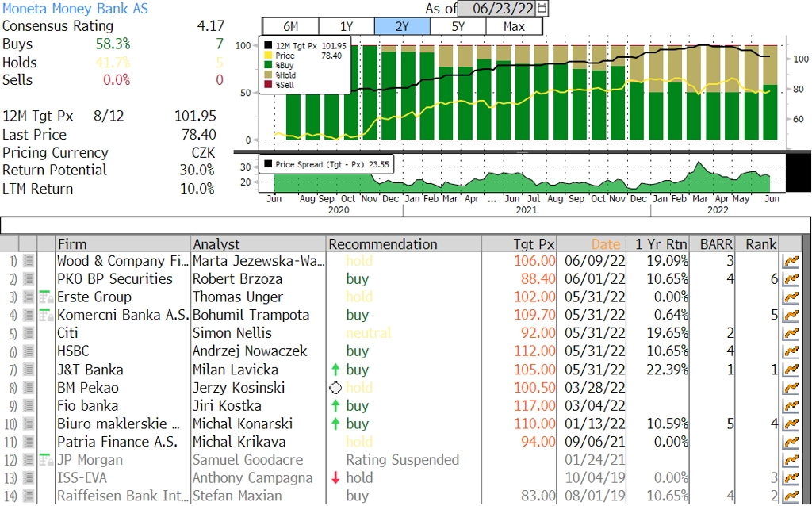Click the document icon in the J&T Banka row
Screen dimensions: 812x506
(29, 370)
